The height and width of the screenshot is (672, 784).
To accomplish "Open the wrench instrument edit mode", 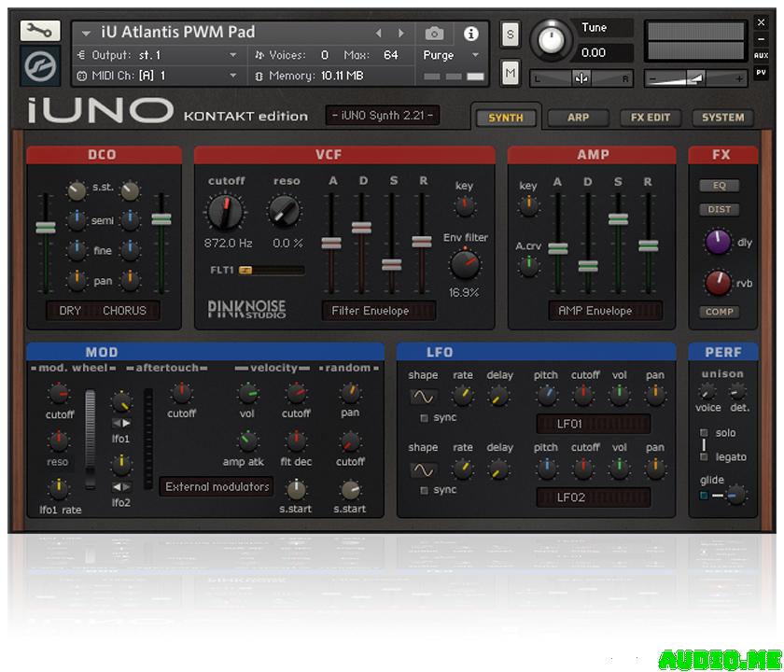I will (x=40, y=31).
